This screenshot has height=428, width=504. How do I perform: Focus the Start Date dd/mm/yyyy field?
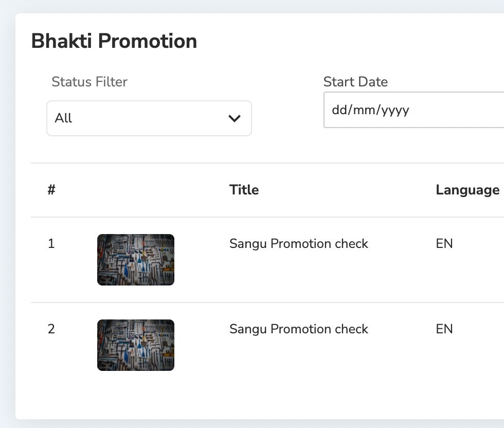pyautogui.click(x=413, y=110)
